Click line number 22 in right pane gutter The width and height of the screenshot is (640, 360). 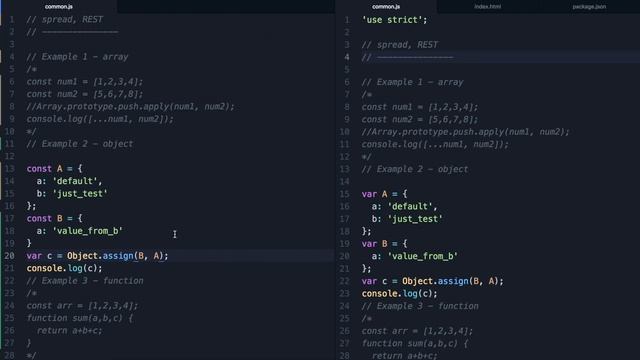click(x=344, y=281)
